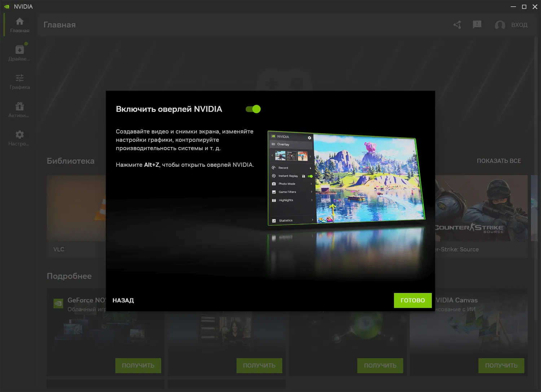Close the NVIDIA window

click(x=535, y=6)
